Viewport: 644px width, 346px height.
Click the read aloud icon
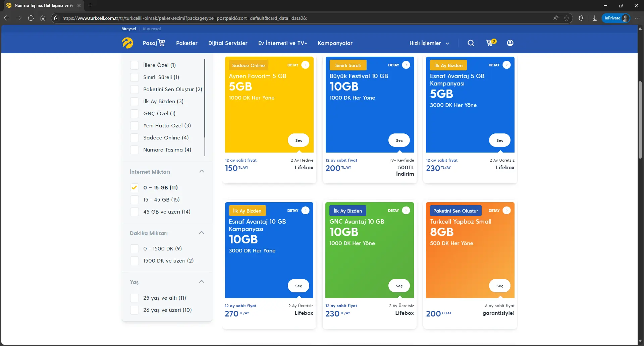click(556, 18)
